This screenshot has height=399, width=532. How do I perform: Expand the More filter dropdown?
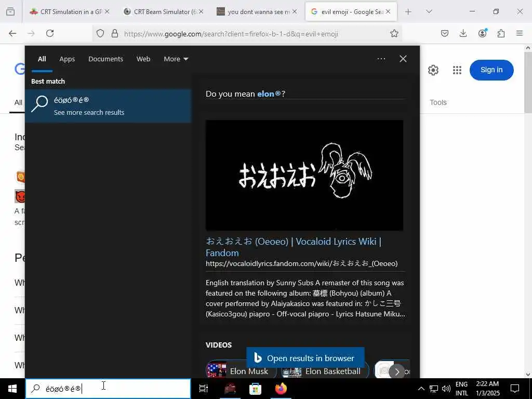176,59
